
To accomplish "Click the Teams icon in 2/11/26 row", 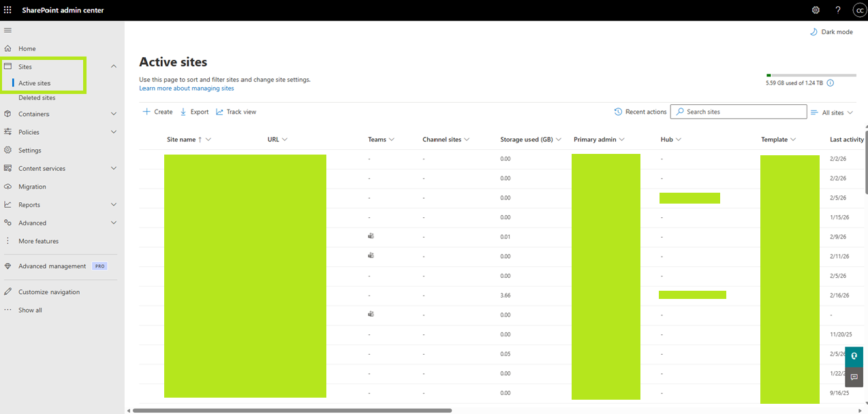I will point(371,255).
